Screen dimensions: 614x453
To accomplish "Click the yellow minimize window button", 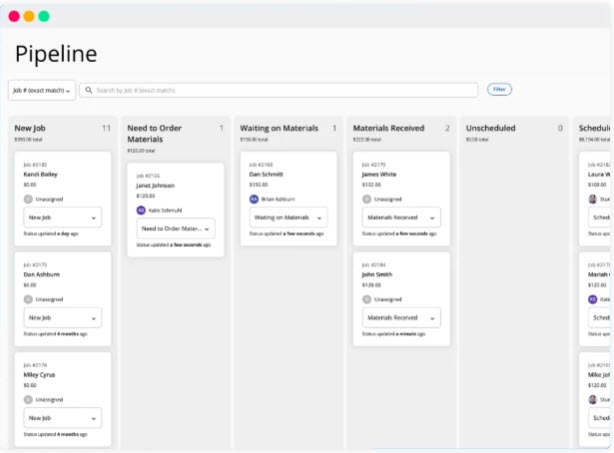I will [29, 16].
